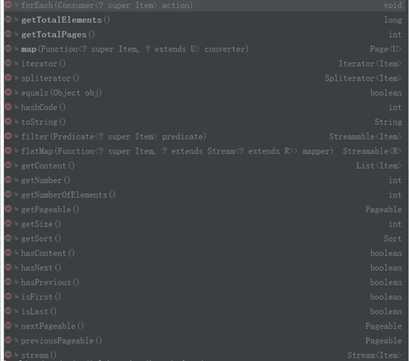Click the method icon next to map(Function...)
This screenshot has height=361, width=409.
[8, 49]
